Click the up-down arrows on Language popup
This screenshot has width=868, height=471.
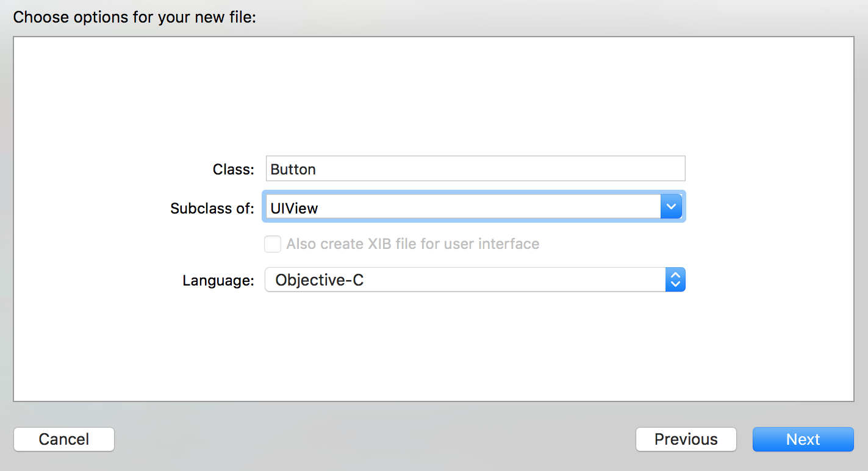pos(675,280)
